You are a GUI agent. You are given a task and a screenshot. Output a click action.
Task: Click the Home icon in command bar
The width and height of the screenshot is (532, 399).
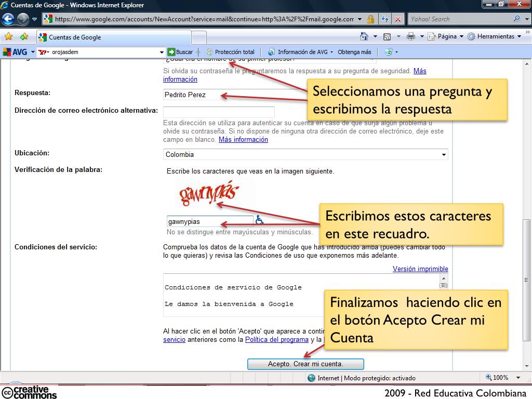364,36
